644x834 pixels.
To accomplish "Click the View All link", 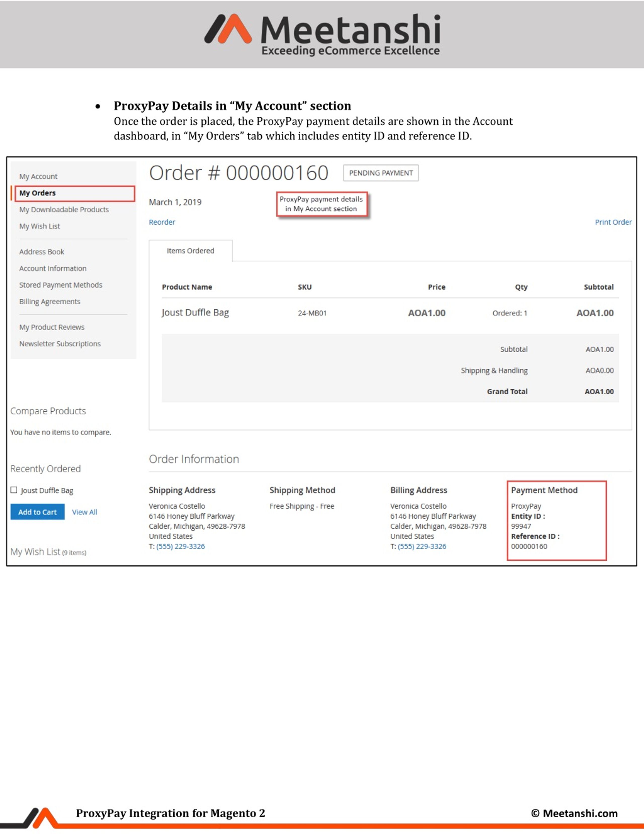I will [84, 512].
